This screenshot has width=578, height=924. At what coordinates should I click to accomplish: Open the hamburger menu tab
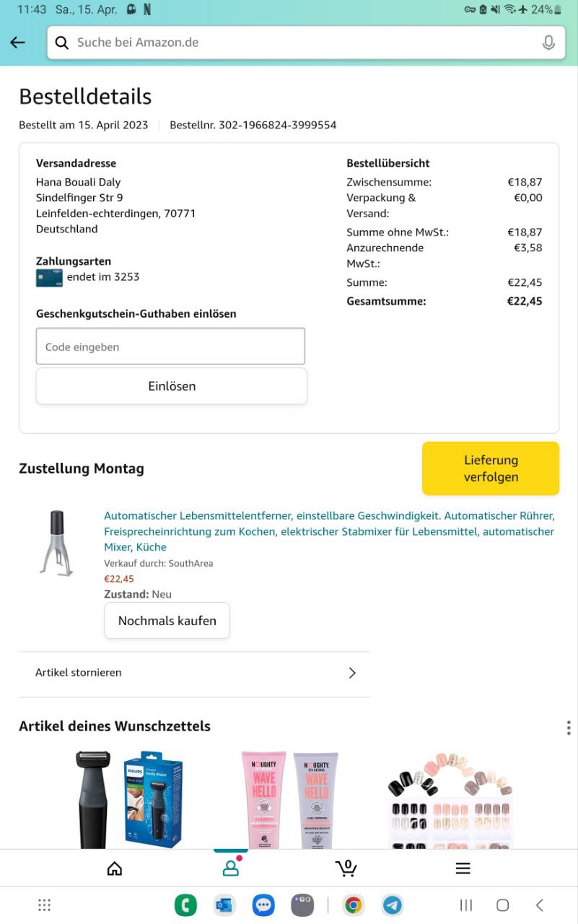(x=463, y=868)
